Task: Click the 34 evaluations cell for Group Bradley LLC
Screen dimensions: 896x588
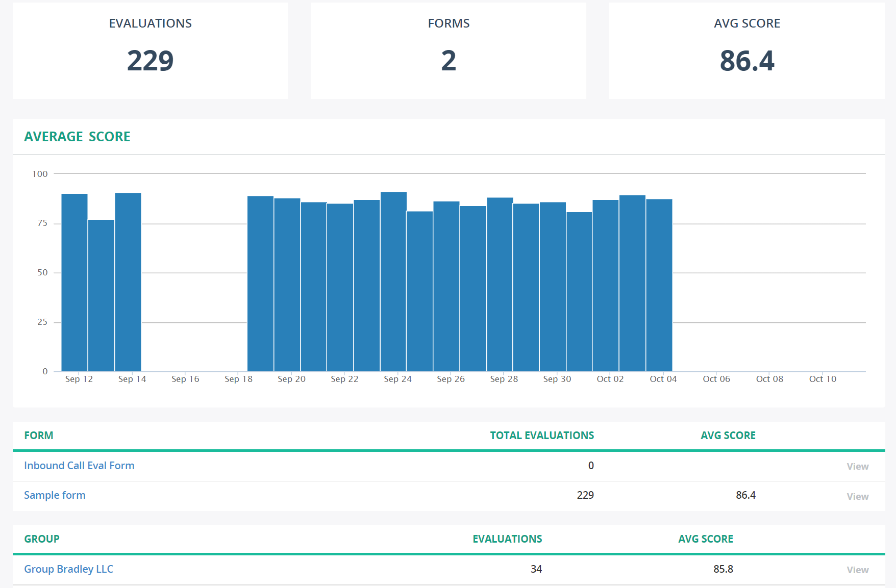Action: tap(536, 569)
